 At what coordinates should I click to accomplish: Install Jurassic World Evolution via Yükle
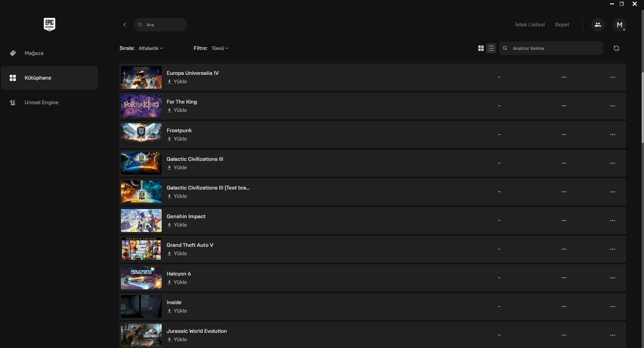coord(177,340)
